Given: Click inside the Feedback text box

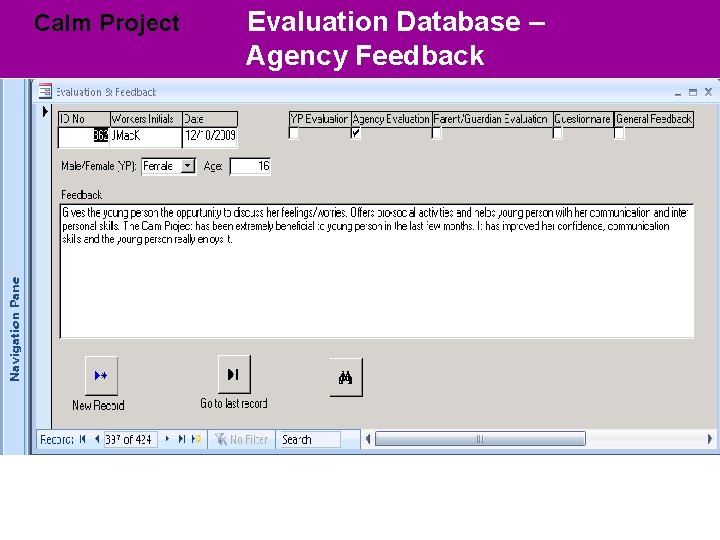Looking at the screenshot, I should [x=377, y=271].
